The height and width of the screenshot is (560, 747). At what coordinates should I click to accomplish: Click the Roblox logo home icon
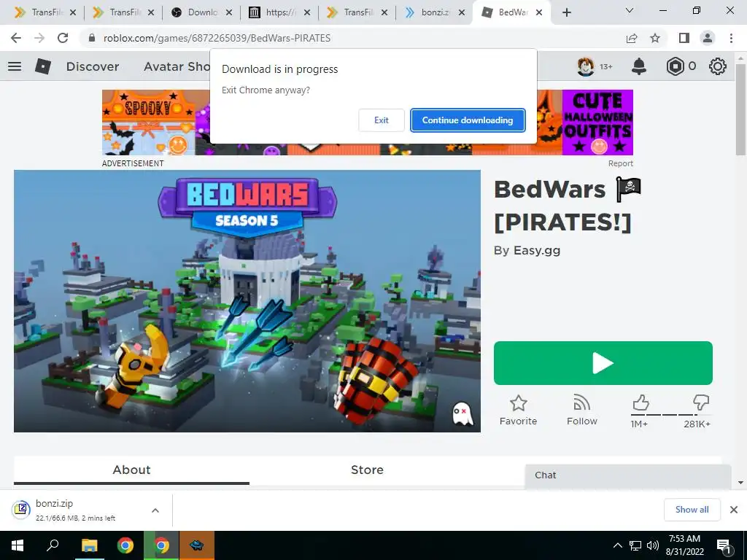[x=43, y=66]
